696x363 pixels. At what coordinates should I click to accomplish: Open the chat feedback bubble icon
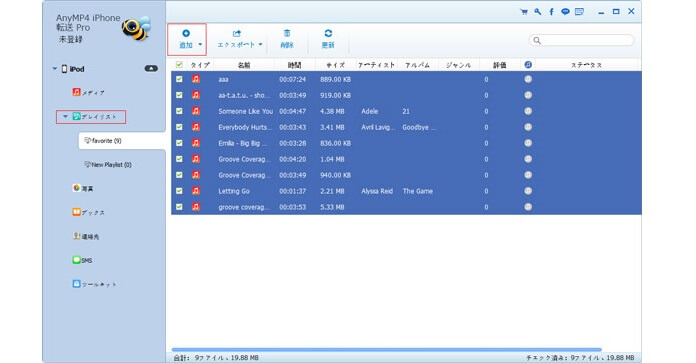[565, 12]
